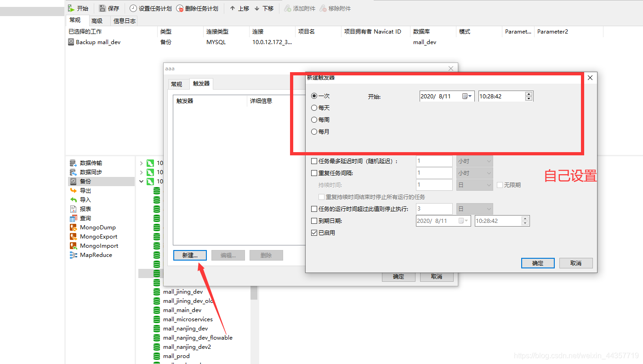This screenshot has width=643, height=364.
Task: Switch to 触发器 tab in aaa dialog
Action: (x=201, y=84)
